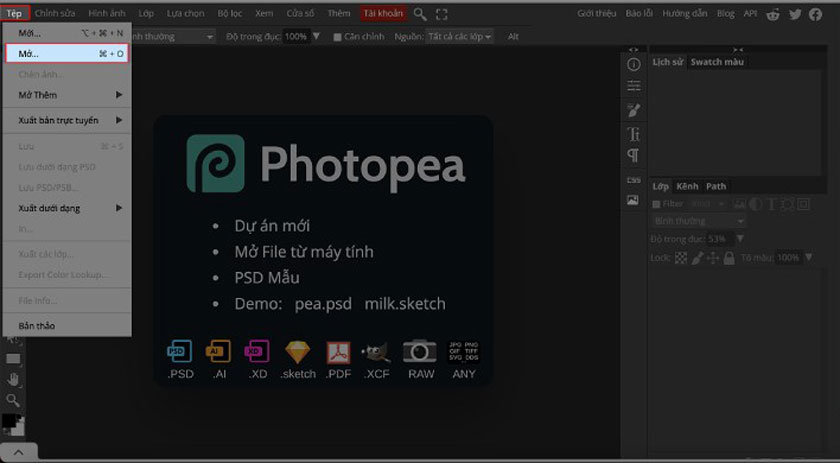Select the Zoom tool in left toolbar

[x=13, y=400]
